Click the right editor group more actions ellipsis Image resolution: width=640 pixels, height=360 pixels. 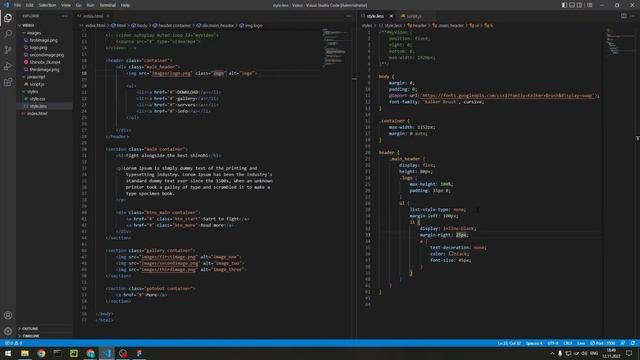click(632, 16)
